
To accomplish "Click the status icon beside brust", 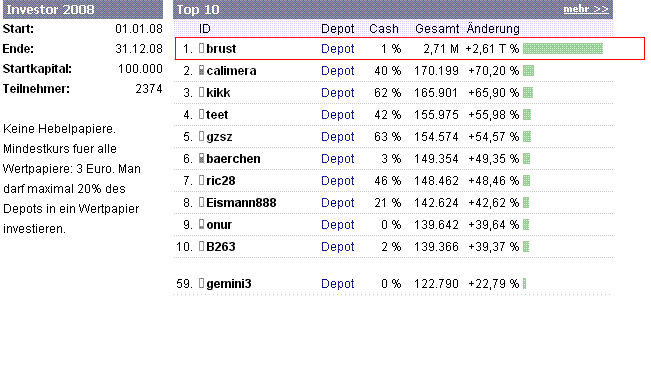I will [201, 48].
